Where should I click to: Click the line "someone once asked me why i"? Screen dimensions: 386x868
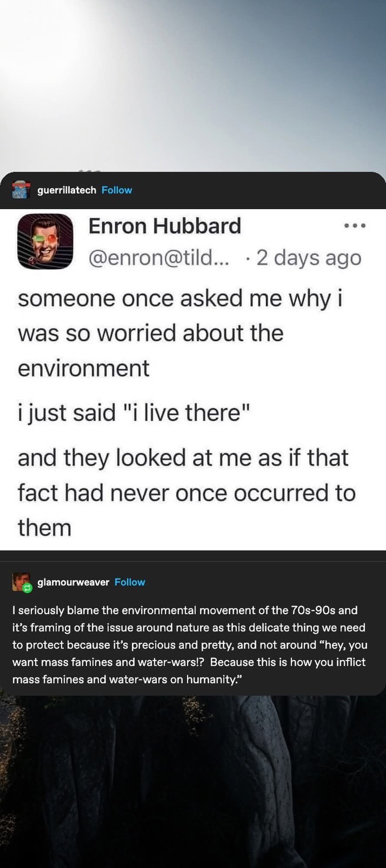[180, 299]
